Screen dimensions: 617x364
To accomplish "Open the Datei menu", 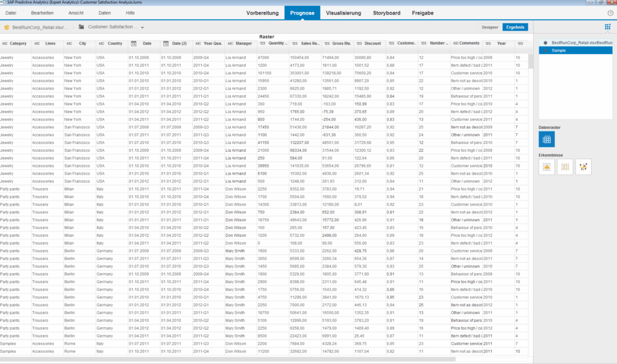I will [11, 13].
